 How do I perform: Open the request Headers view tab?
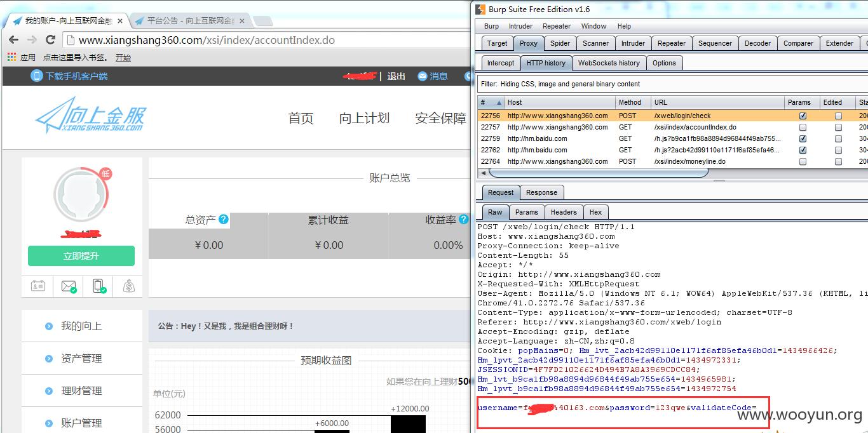point(564,212)
